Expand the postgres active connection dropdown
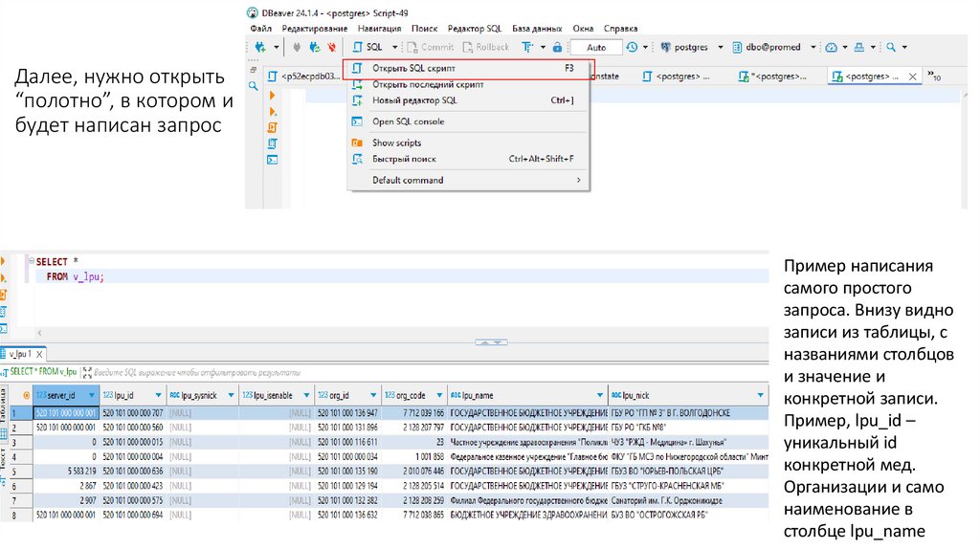 pyautogui.click(x=719, y=47)
